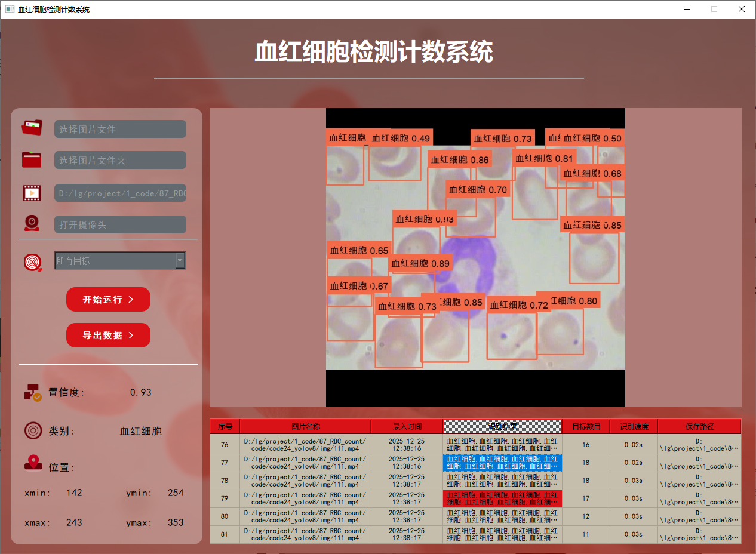Open the 所有目标 dropdown
756x554 pixels.
tap(120, 260)
